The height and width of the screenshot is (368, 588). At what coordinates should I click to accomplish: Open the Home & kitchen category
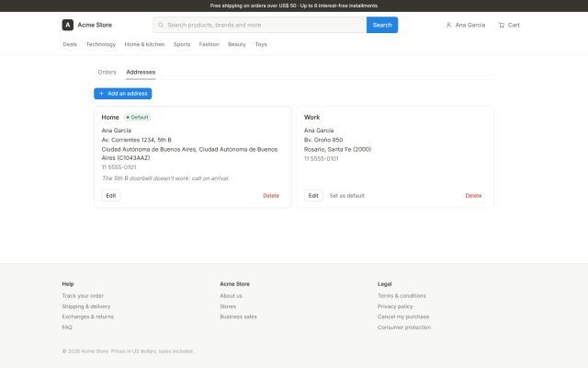pos(144,44)
